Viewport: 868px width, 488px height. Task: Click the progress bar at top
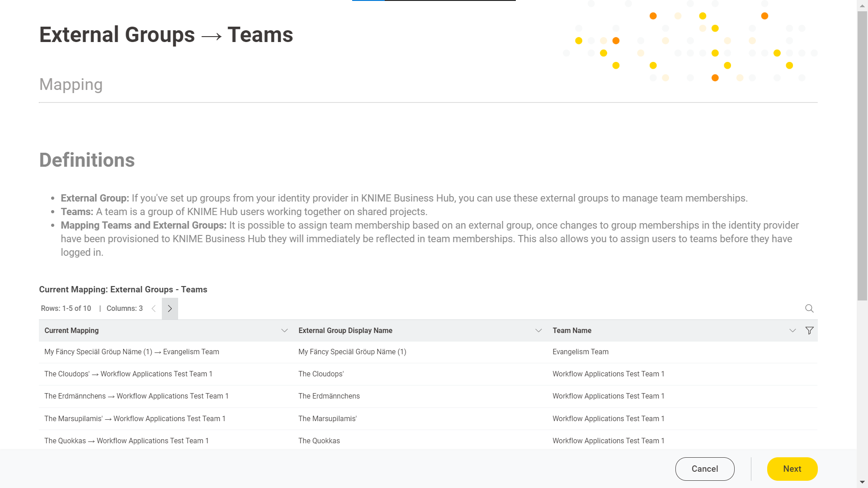pos(434,1)
